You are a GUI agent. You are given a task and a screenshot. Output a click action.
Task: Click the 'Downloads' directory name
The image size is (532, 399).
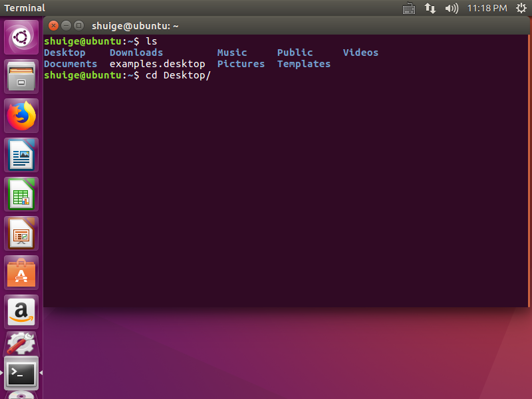pyautogui.click(x=136, y=53)
